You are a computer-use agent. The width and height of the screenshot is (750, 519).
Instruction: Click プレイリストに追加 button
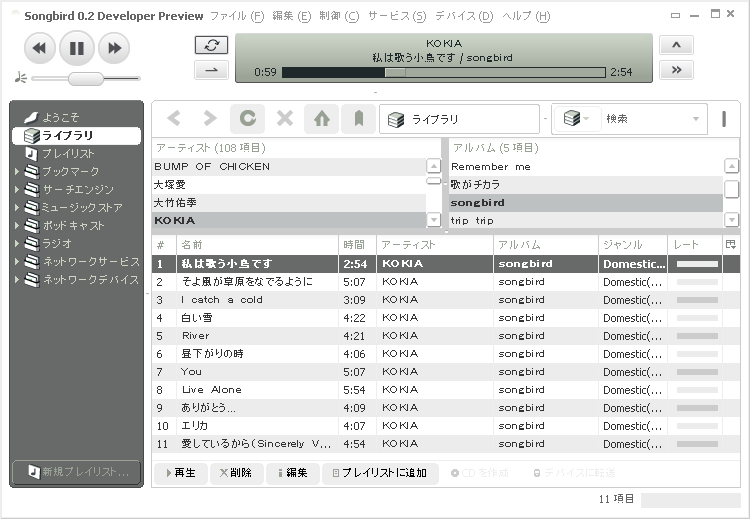click(380, 473)
